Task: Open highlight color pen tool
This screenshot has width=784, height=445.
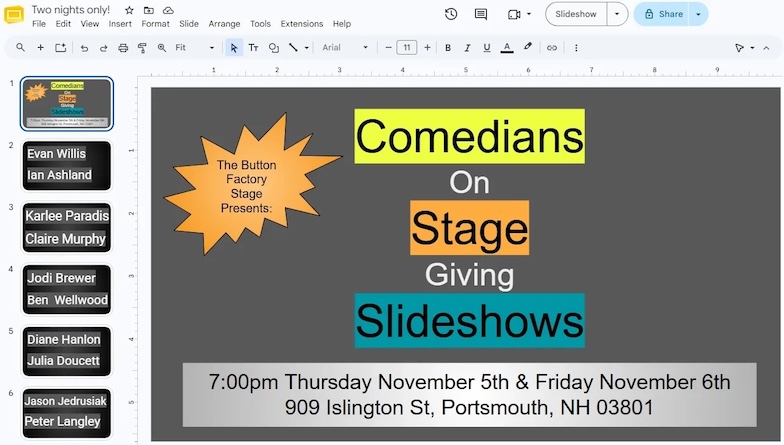Action: pyautogui.click(x=528, y=47)
